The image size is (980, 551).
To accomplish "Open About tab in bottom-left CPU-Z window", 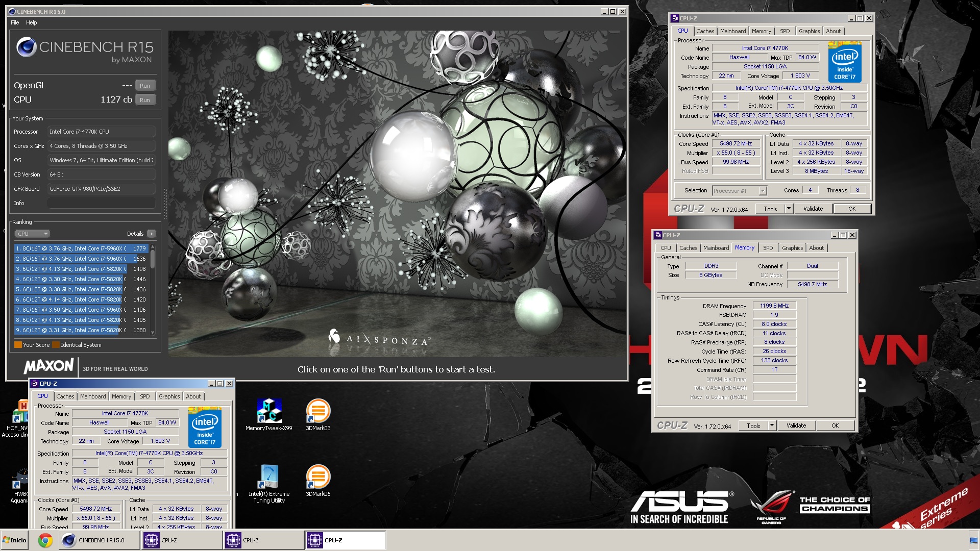I will tap(193, 396).
